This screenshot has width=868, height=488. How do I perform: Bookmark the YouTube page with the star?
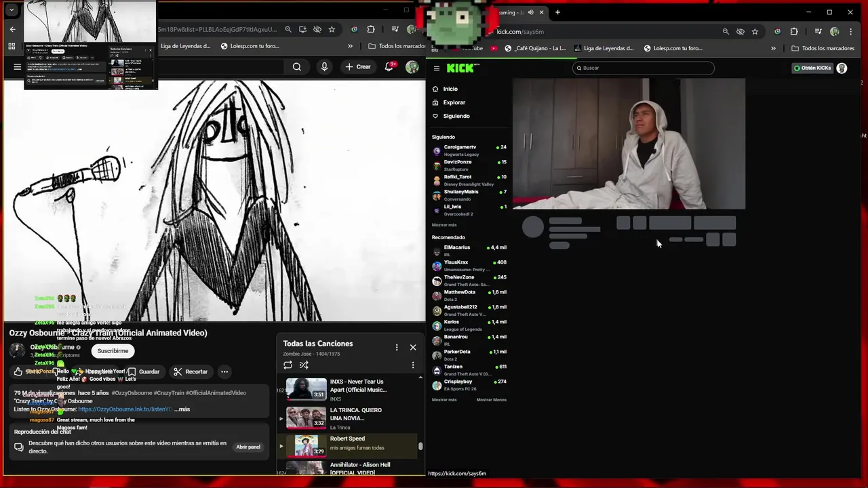[332, 29]
